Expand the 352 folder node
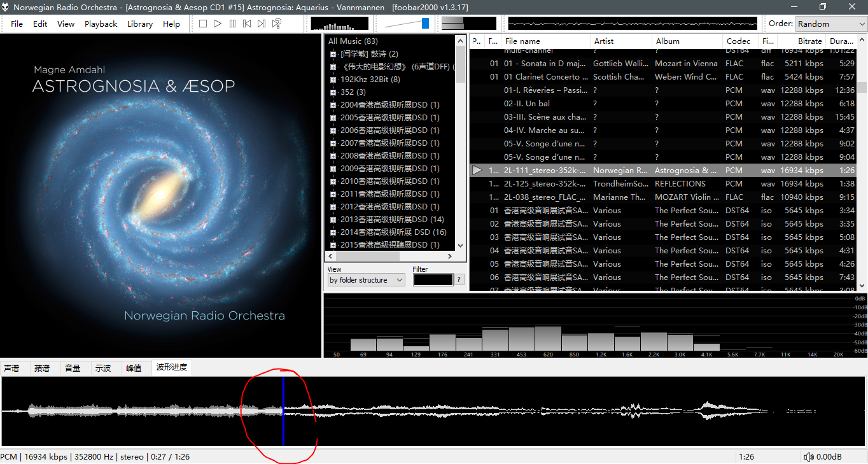This screenshot has width=868, height=464. click(x=333, y=92)
